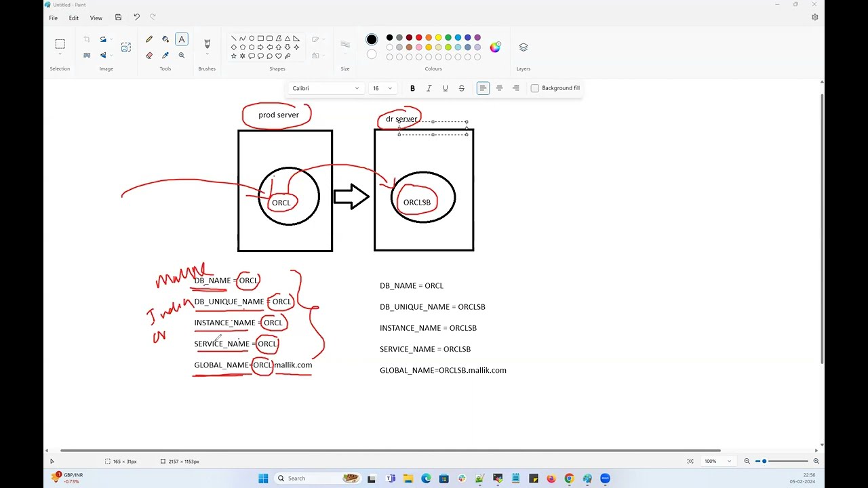Select the right arrow shape
868x488 pixels.
point(260,47)
